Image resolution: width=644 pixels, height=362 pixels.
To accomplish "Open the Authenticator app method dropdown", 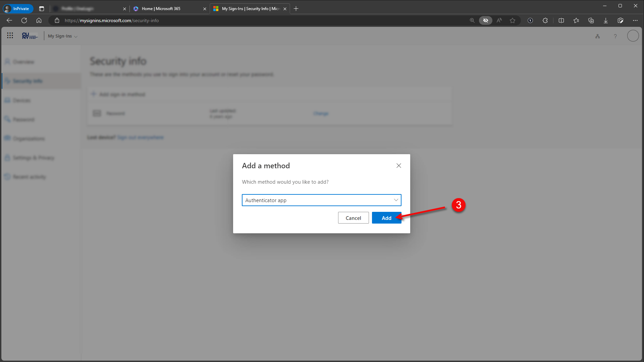I will (321, 200).
